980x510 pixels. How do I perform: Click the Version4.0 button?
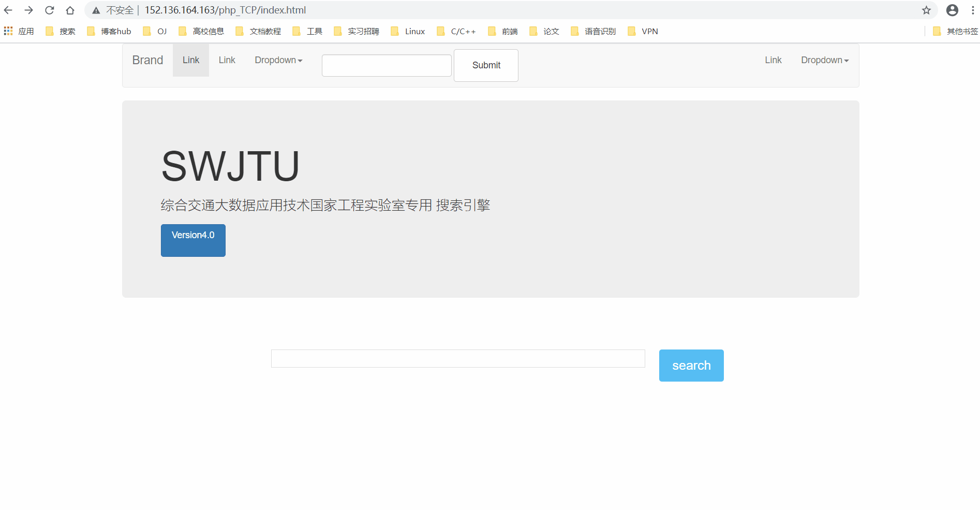193,240
